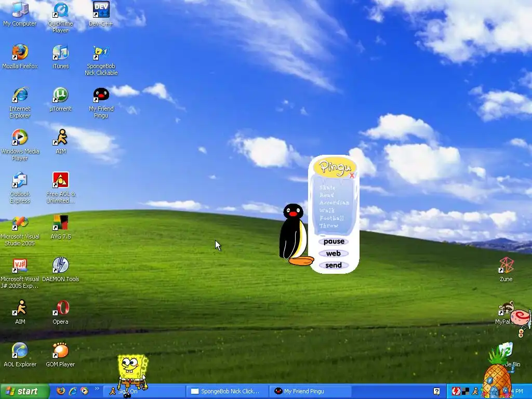Open the My Computer desktop icon

(20, 14)
